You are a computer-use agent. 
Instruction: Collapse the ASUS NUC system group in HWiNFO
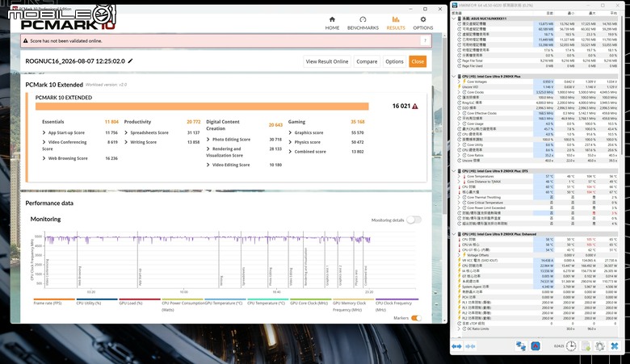pos(454,19)
